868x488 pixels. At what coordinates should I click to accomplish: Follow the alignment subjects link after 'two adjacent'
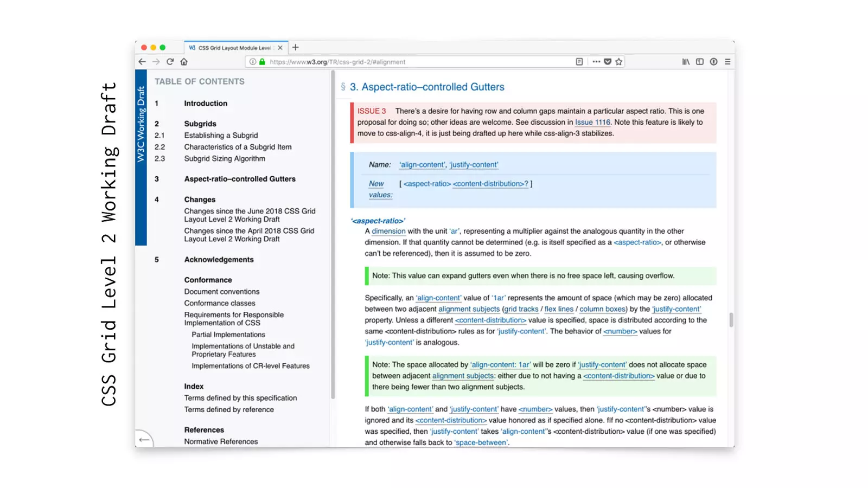(469, 309)
